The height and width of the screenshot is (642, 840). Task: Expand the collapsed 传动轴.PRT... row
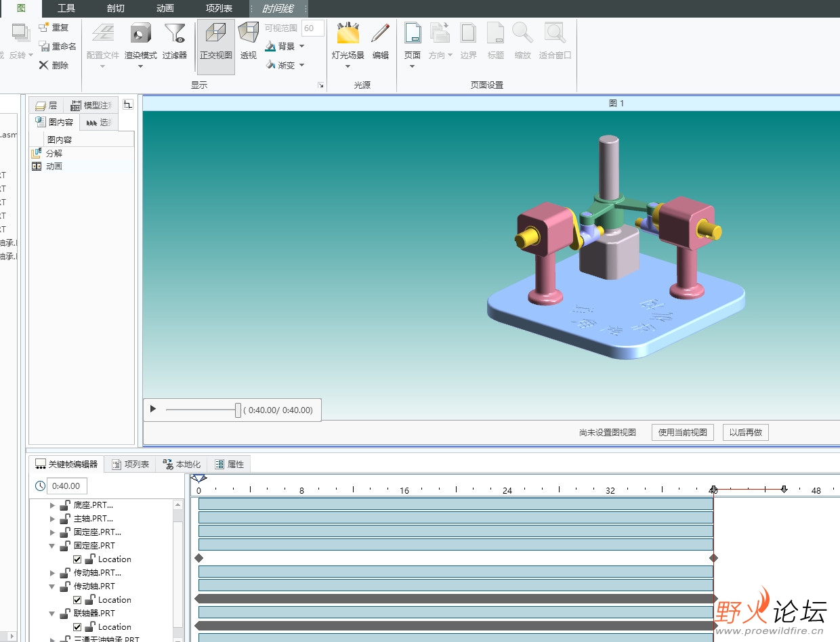[52, 573]
